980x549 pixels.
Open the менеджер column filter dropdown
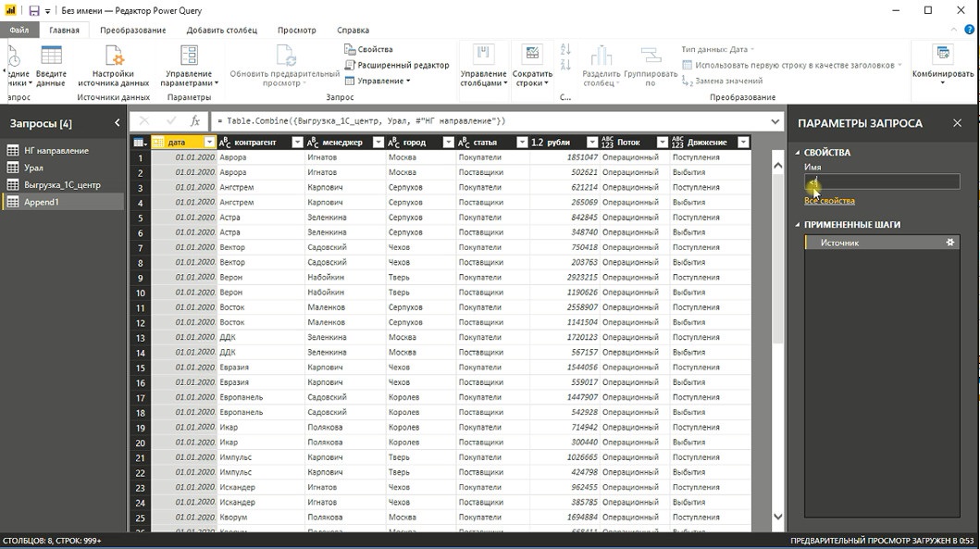point(378,143)
